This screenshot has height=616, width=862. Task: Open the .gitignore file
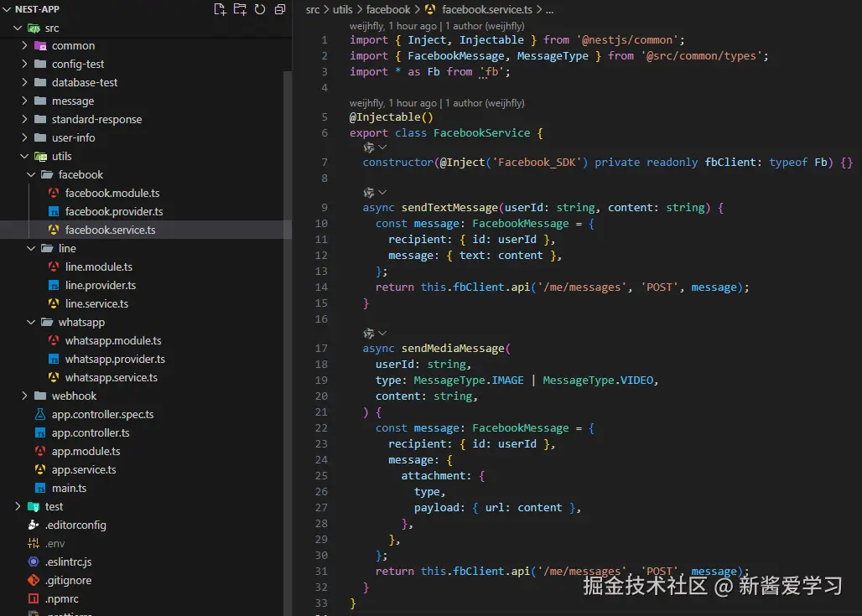pos(68,580)
